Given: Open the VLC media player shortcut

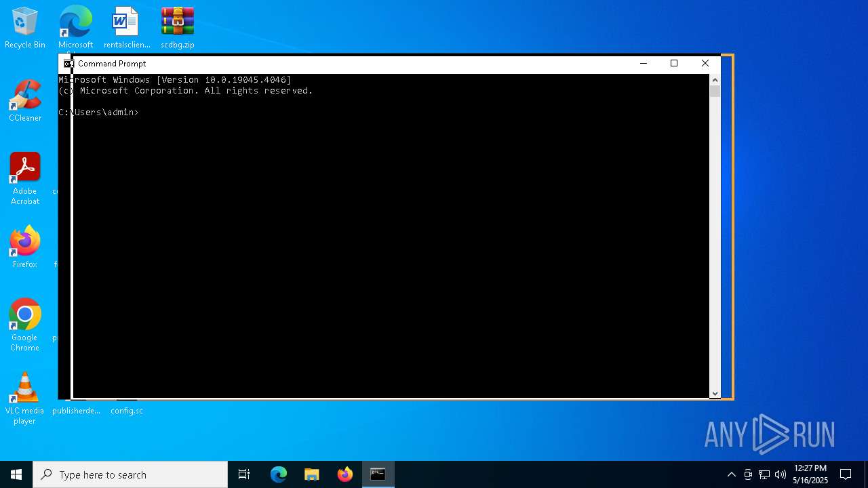Looking at the screenshot, I should coord(24,399).
